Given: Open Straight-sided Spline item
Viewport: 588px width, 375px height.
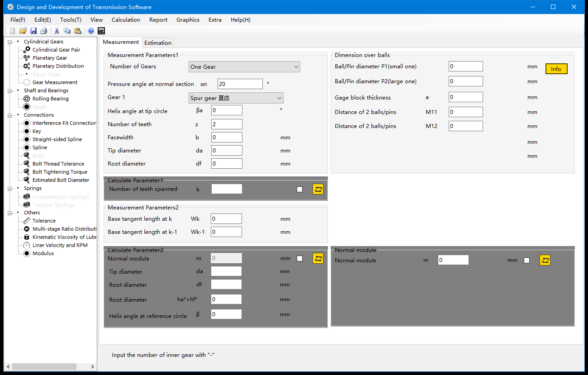Looking at the screenshot, I should (57, 139).
